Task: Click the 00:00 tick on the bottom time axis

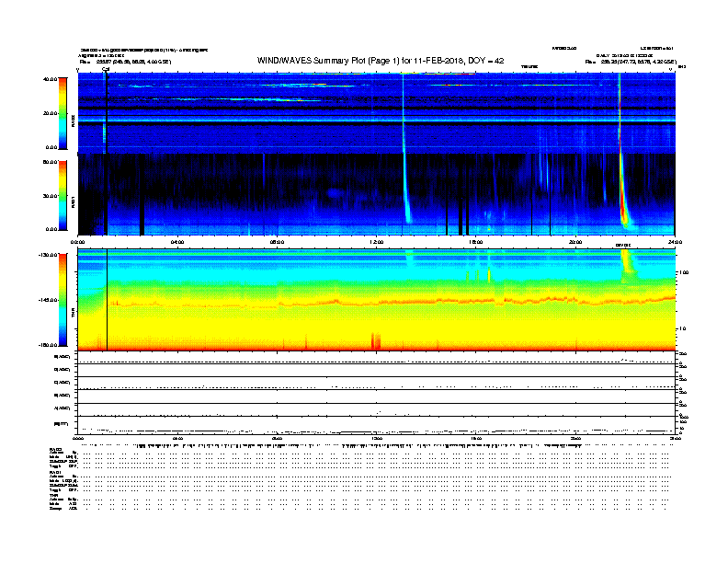Action: (77, 438)
